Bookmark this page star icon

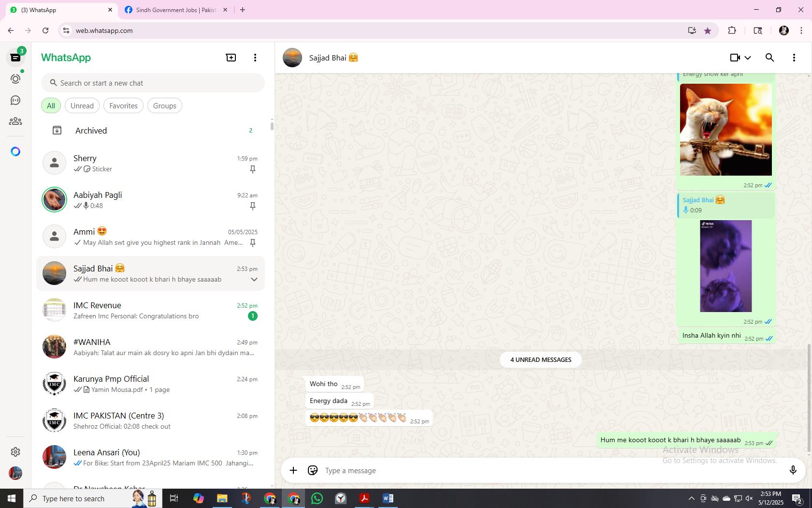tap(708, 30)
